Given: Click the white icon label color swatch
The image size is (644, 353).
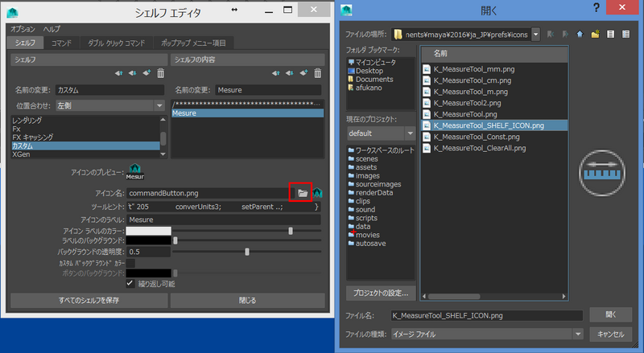Looking at the screenshot, I should click(148, 231).
